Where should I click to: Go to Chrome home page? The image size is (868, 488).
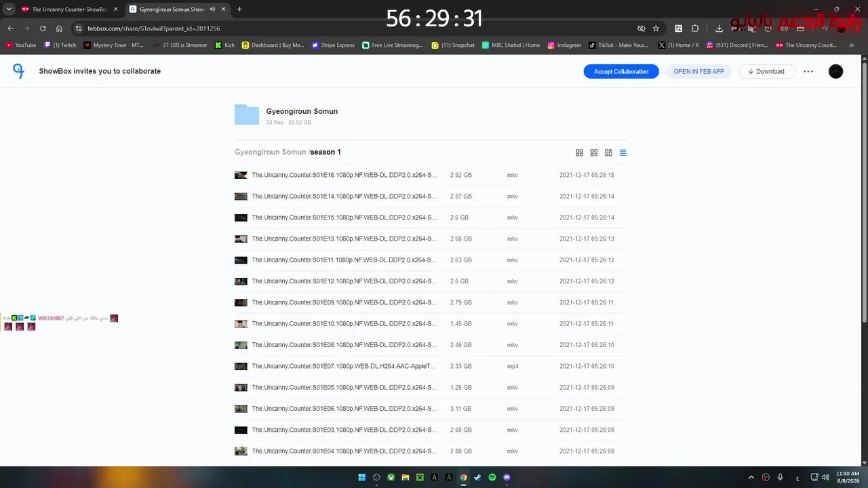pyautogui.click(x=59, y=28)
